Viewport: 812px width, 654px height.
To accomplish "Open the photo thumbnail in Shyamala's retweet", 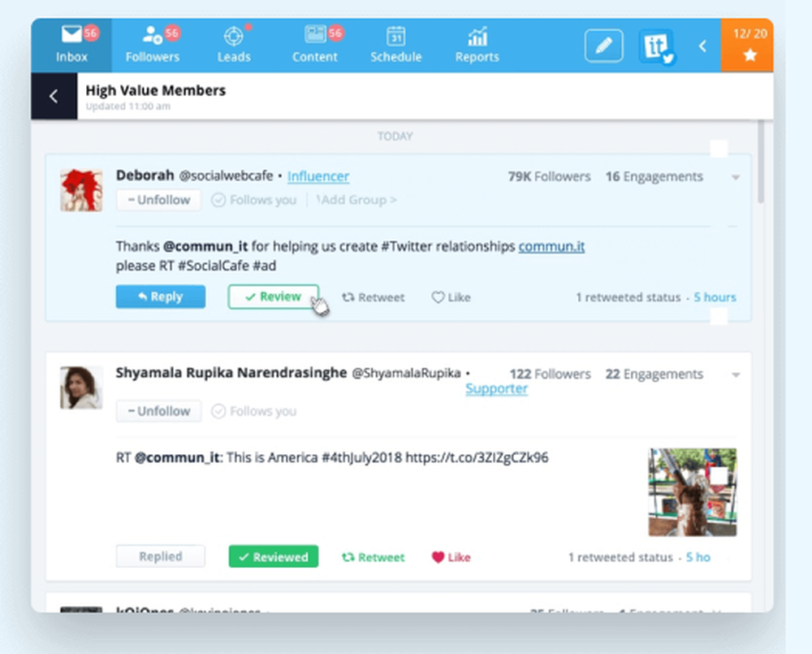I will coord(693,490).
